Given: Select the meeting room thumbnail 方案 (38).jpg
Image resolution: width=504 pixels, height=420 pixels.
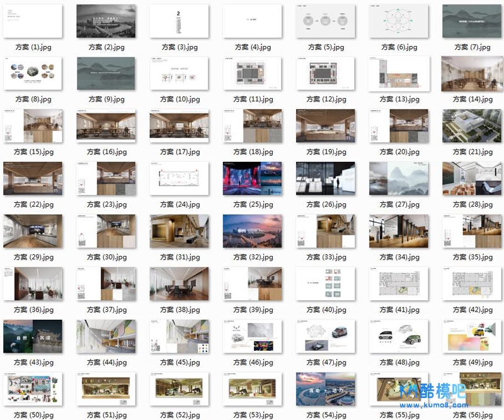Looking at the screenshot, I should tap(179, 283).
